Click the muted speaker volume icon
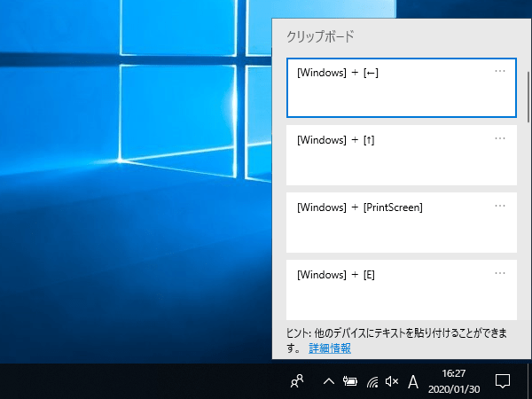Screen dimensions: 532x399 tap(392, 382)
